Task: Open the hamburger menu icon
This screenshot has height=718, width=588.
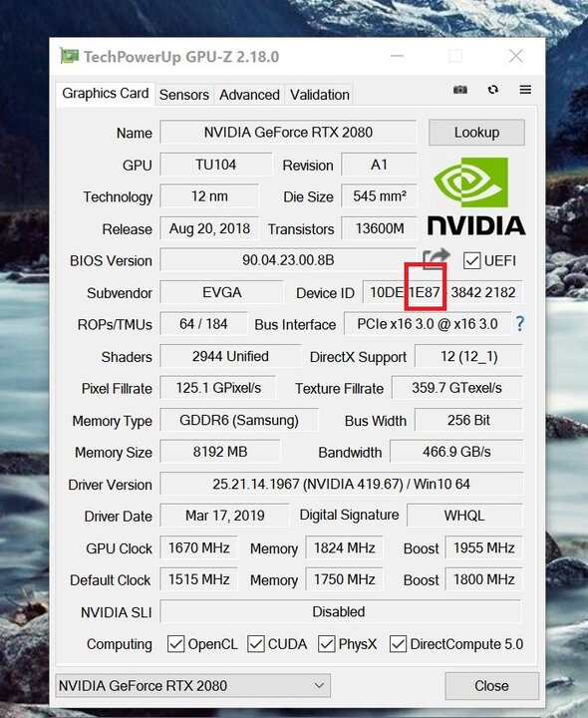Action: [525, 90]
